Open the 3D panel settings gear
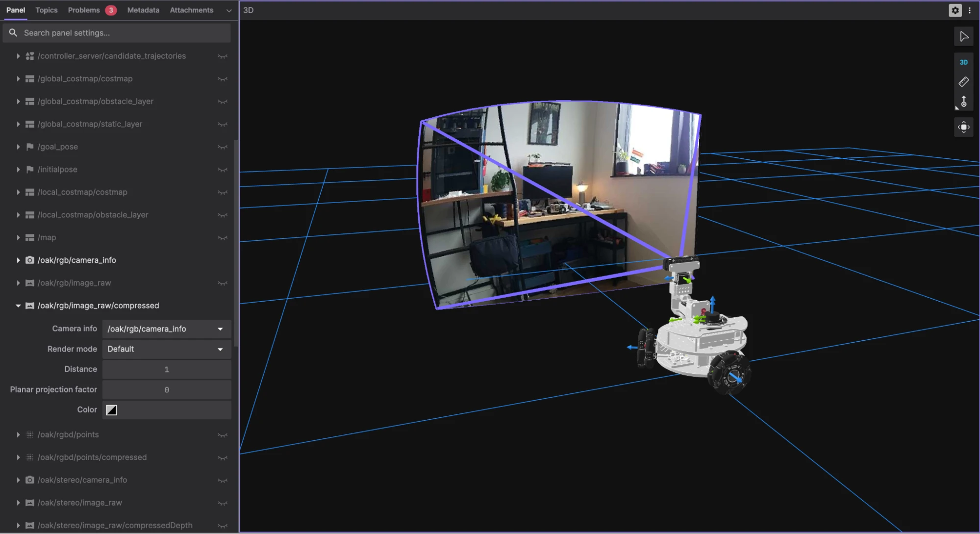The width and height of the screenshot is (980, 534). tap(955, 10)
